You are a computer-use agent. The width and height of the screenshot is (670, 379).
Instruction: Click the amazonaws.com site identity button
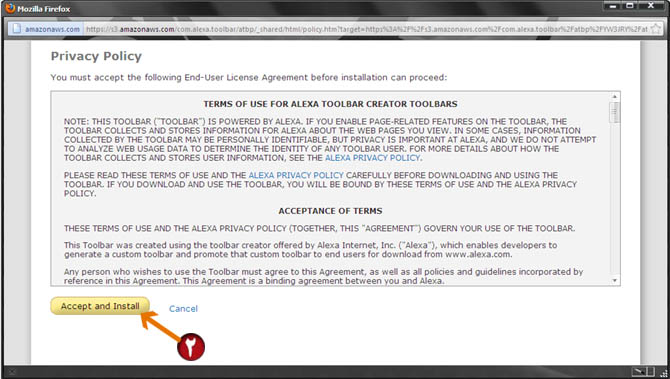[46, 29]
